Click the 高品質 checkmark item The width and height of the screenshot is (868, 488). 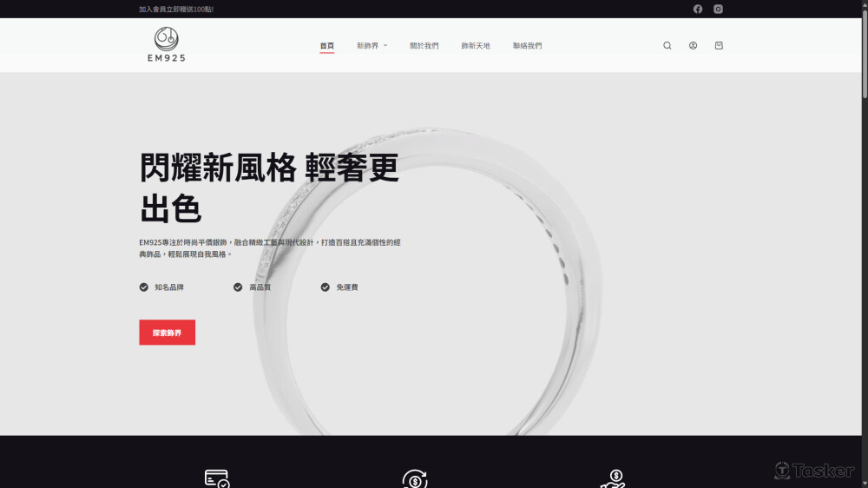253,287
